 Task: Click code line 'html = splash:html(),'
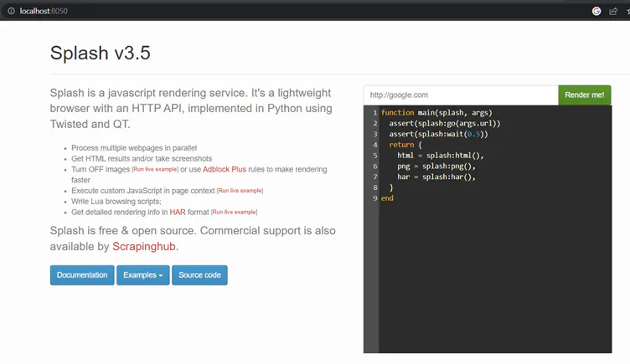pyautogui.click(x=441, y=156)
